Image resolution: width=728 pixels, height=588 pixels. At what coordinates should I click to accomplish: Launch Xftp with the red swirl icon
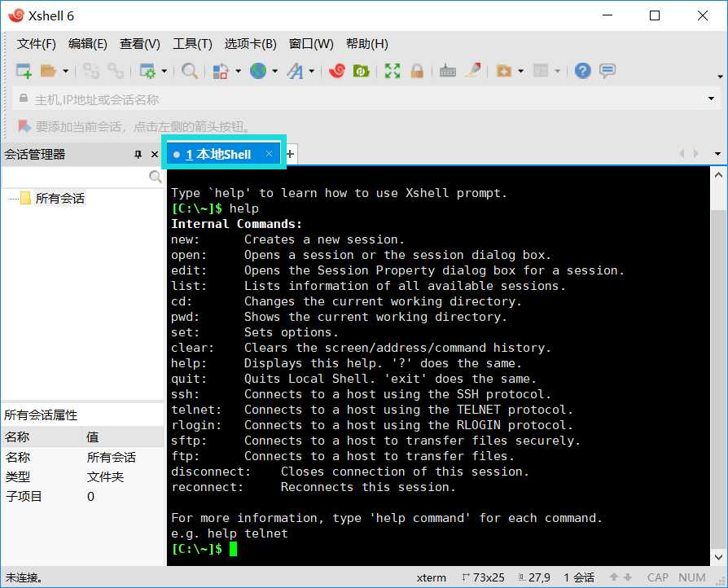pos(337,71)
